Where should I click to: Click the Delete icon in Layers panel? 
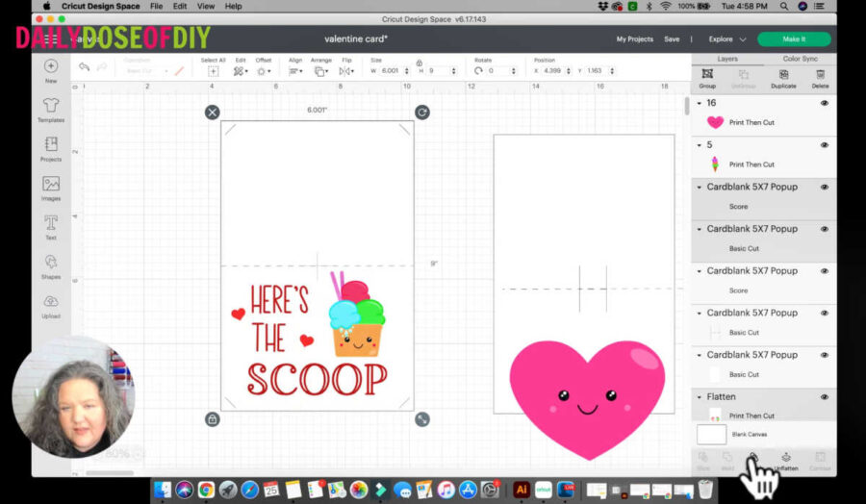(x=820, y=76)
